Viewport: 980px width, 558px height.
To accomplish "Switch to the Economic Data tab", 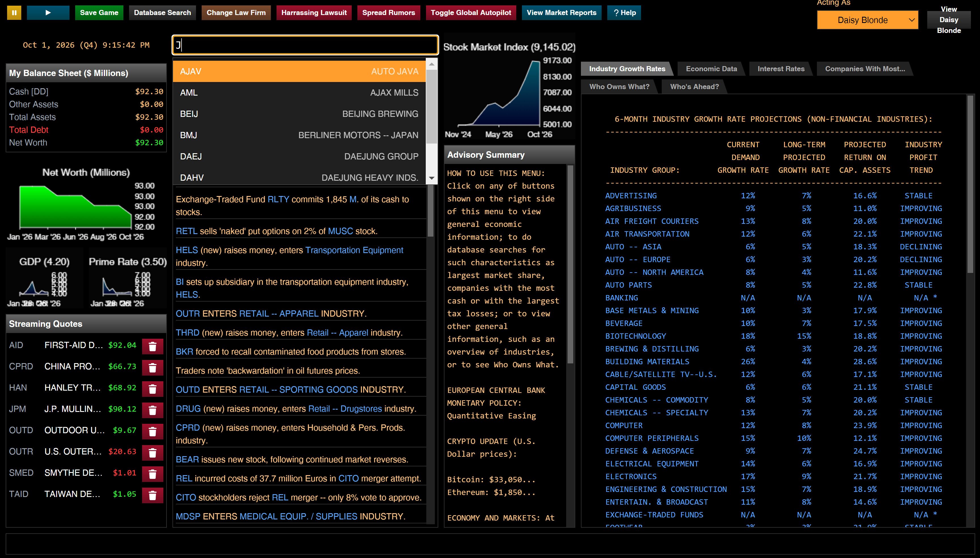I will click(711, 69).
